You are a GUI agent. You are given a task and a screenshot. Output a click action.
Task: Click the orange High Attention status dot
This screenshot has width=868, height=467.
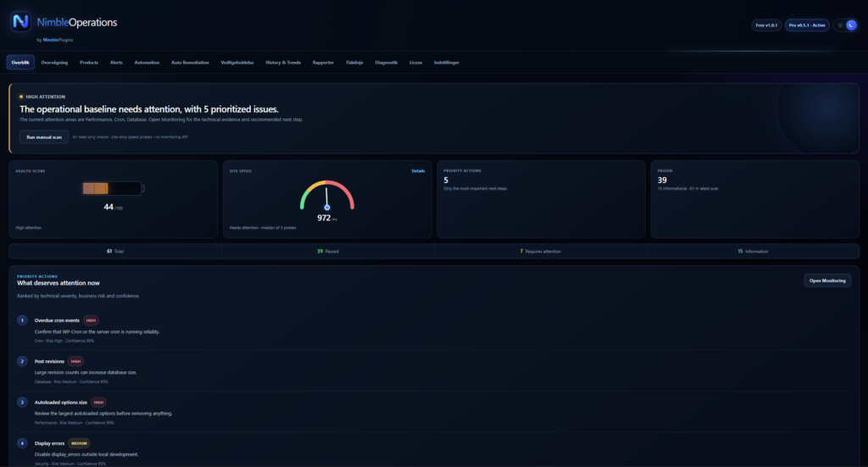[21, 97]
